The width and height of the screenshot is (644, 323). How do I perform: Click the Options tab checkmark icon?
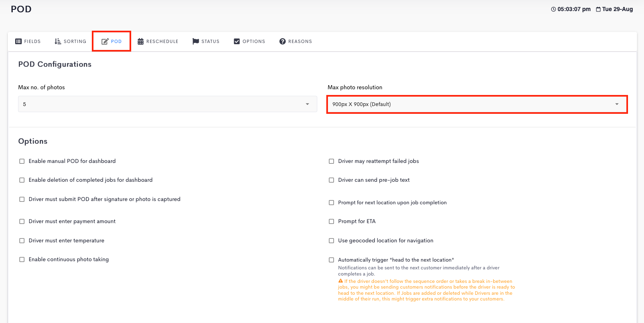(237, 41)
